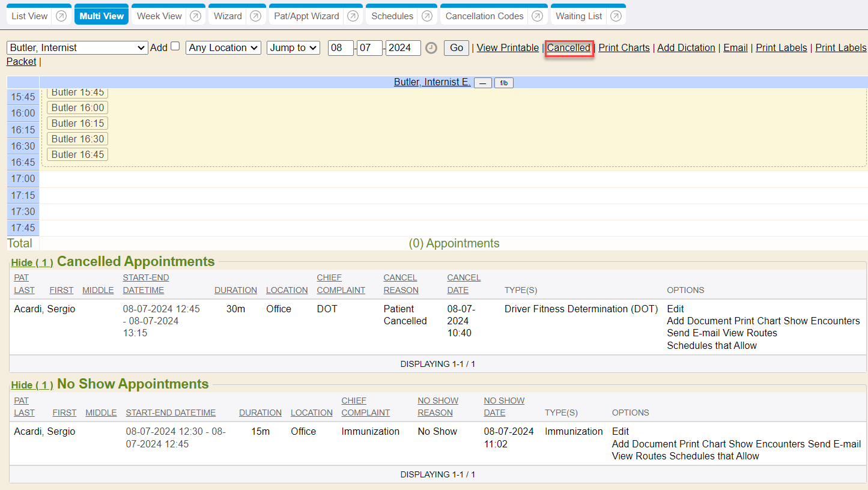Open the Jump to dropdown
The image size is (868, 490).
click(x=293, y=47)
